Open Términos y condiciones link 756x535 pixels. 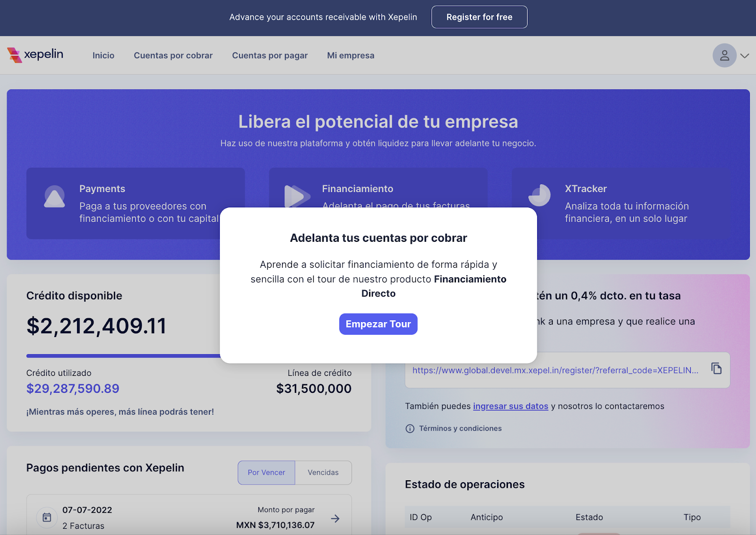click(x=460, y=429)
